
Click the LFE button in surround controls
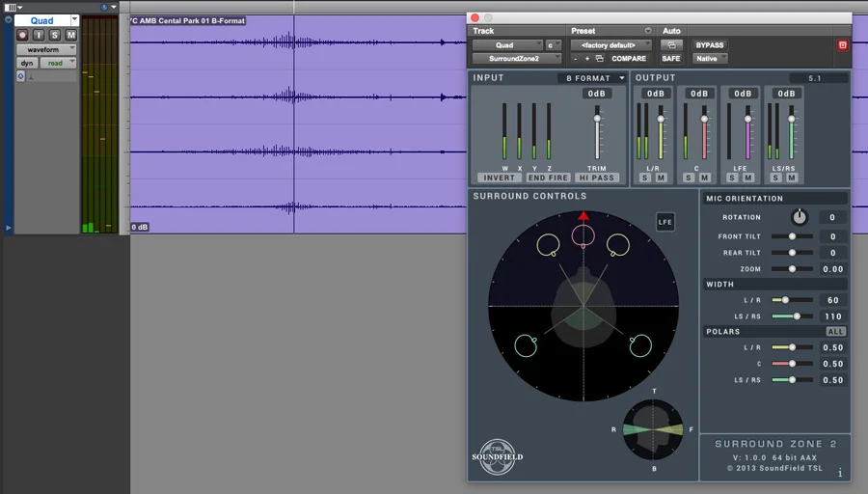[x=665, y=222]
